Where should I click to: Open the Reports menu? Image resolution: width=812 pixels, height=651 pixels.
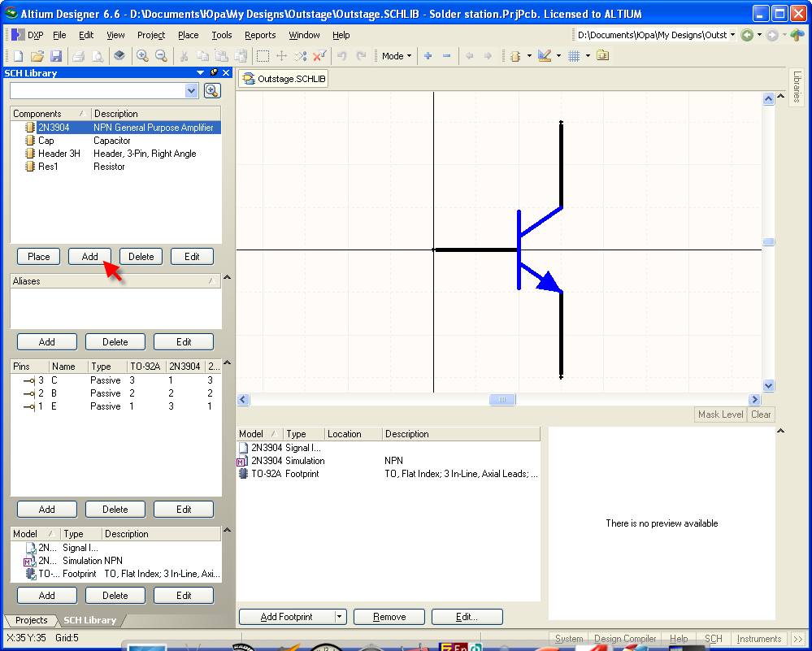click(260, 35)
